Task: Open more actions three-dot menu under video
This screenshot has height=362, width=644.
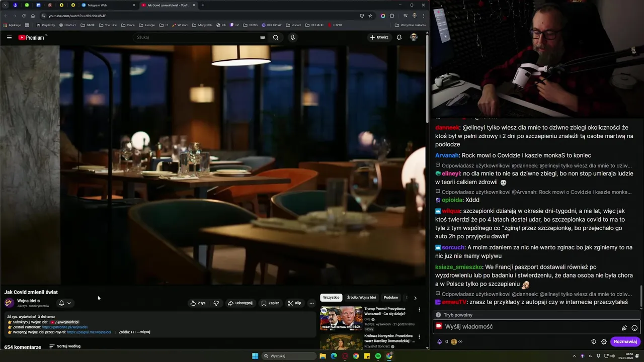Action: 311,303
